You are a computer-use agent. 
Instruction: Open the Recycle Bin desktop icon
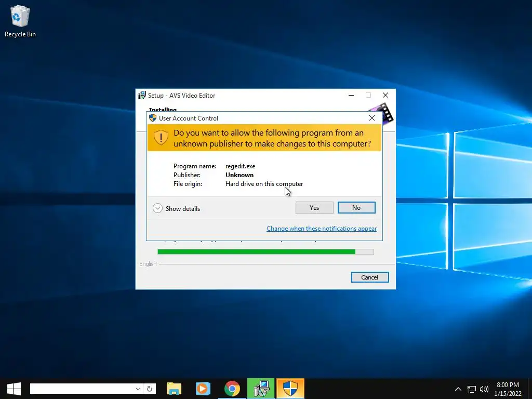tap(20, 21)
